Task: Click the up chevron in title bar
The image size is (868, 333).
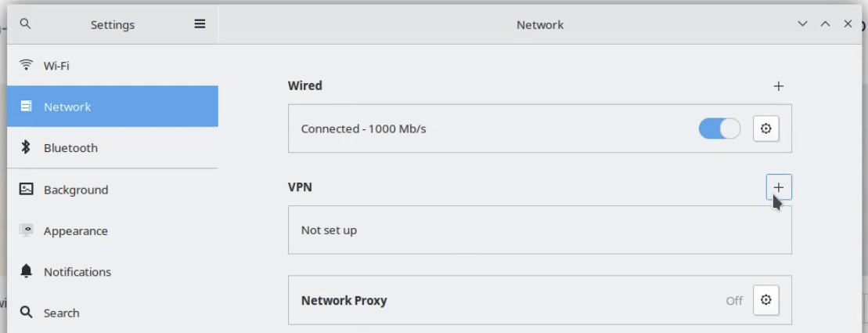Action: click(x=825, y=24)
